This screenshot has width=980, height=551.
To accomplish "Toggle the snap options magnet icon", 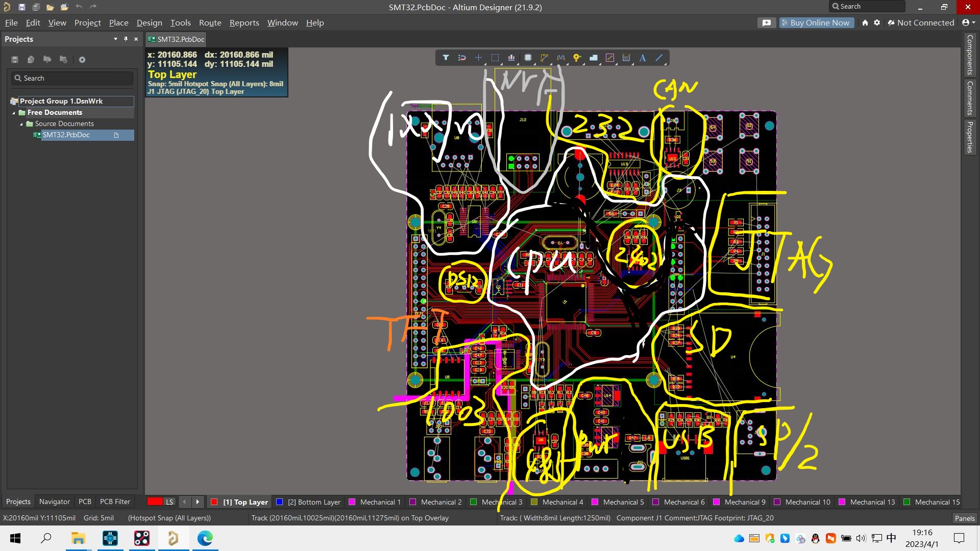I will (x=462, y=58).
